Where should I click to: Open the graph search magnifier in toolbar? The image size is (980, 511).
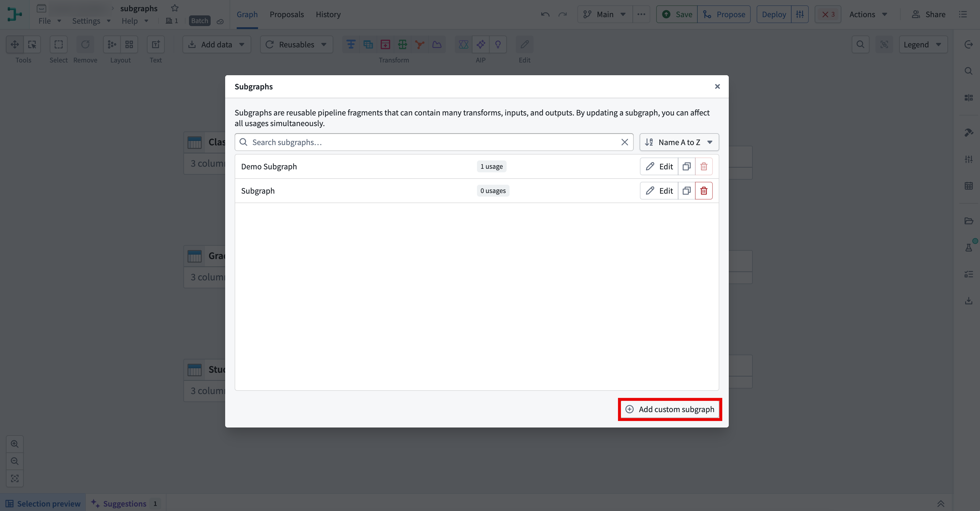pos(860,44)
